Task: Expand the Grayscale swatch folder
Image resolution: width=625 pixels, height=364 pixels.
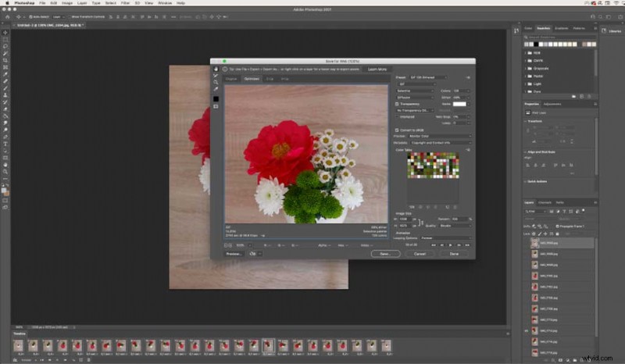Action: pos(526,69)
